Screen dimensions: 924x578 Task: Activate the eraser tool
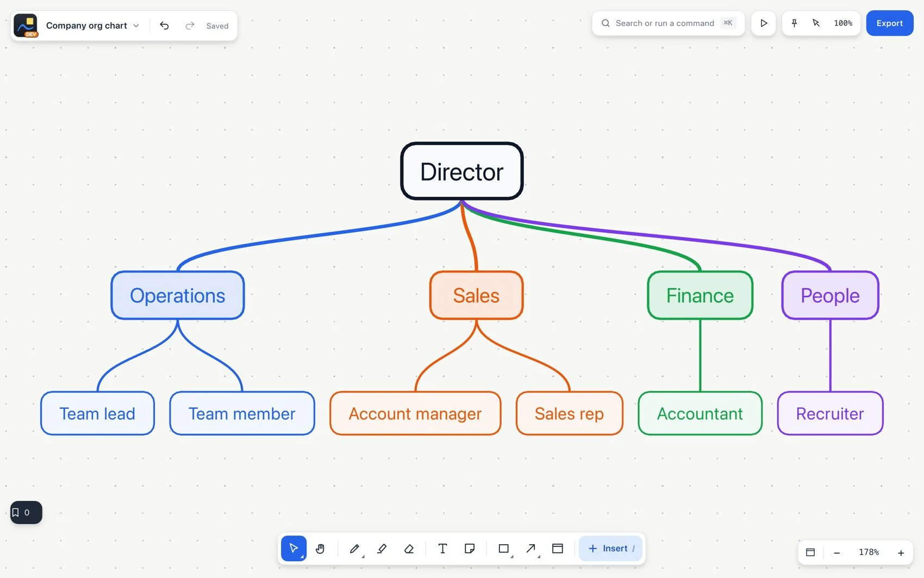409,548
